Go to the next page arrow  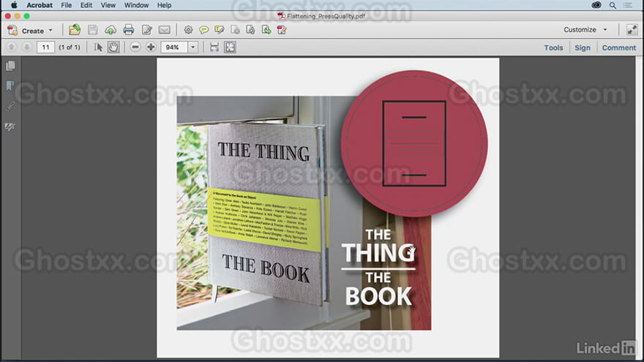[26, 48]
